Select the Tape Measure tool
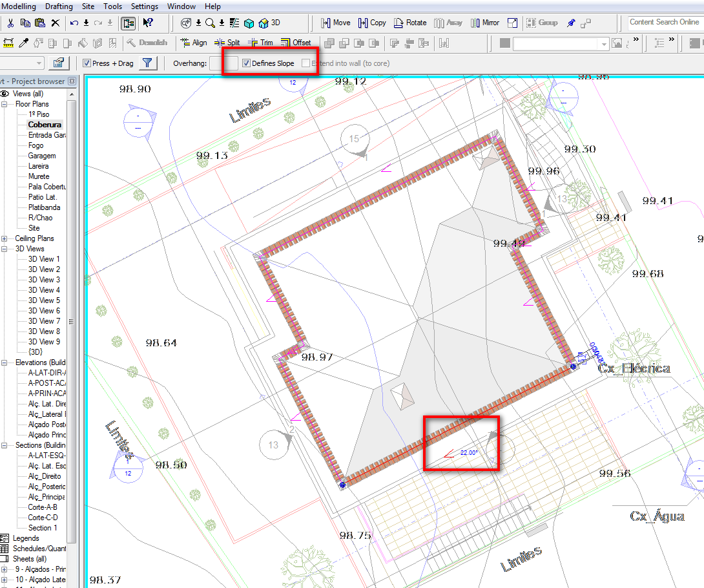The height and width of the screenshot is (588, 704). click(x=8, y=43)
